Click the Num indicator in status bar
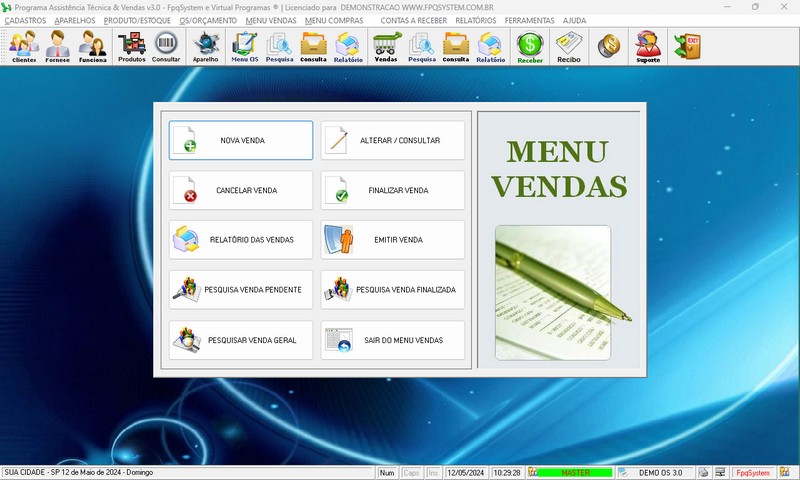 pyautogui.click(x=387, y=472)
